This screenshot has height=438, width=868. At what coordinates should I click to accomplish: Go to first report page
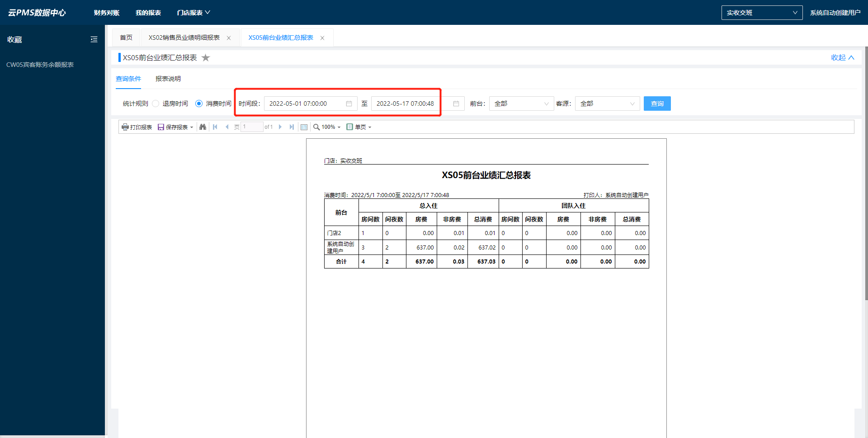click(215, 127)
